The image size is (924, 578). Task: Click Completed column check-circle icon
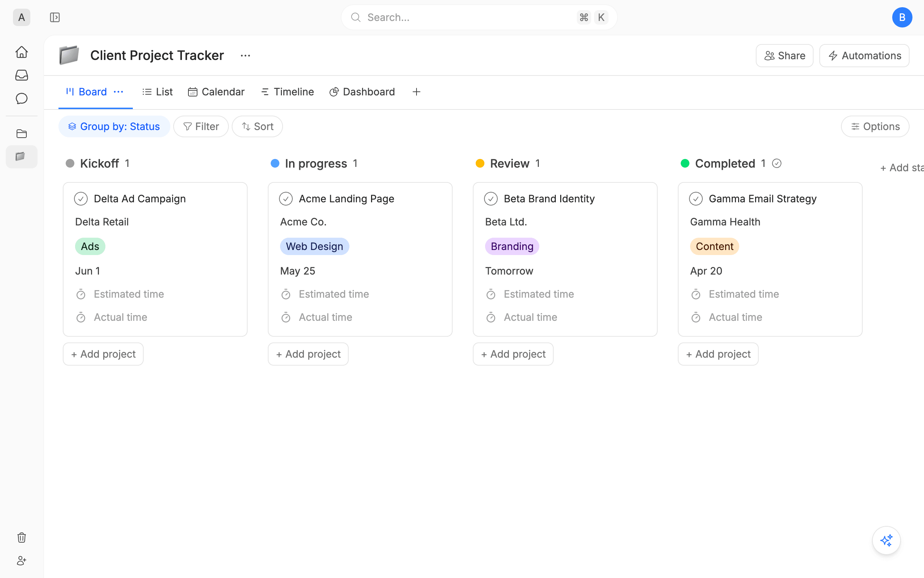(x=777, y=164)
